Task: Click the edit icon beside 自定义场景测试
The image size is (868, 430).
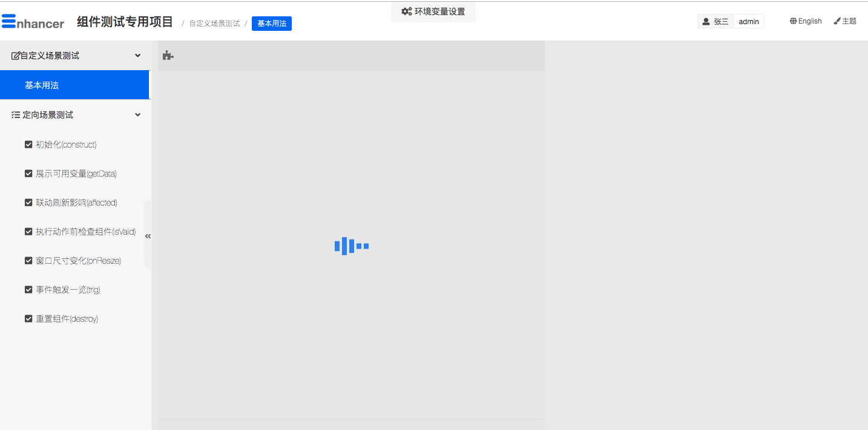Action: tap(16, 56)
